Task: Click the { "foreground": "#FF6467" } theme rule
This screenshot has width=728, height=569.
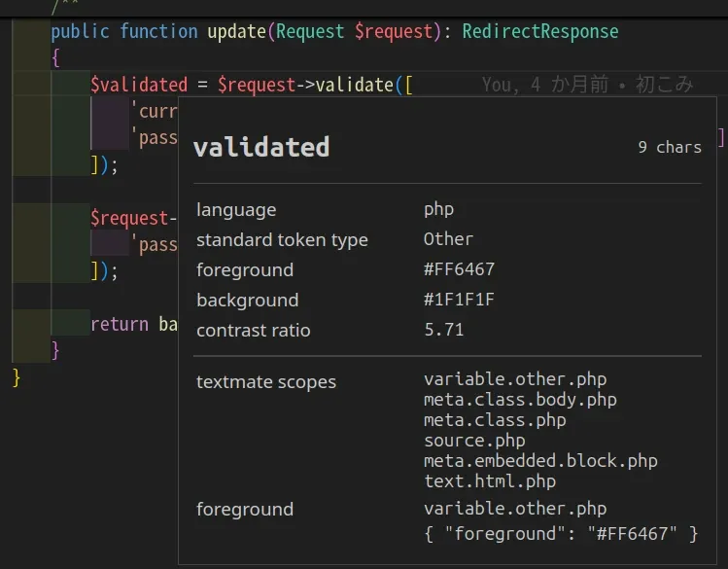Action: pos(561,533)
